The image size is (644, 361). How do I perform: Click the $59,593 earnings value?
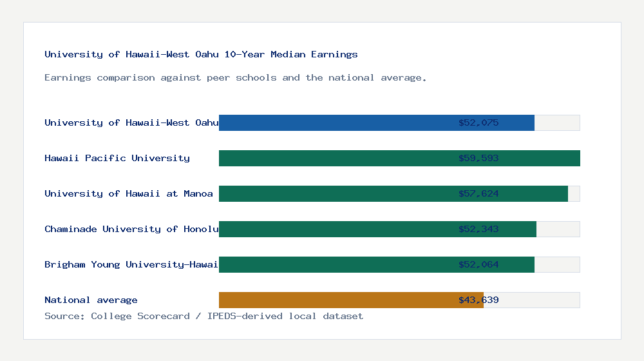point(478,158)
